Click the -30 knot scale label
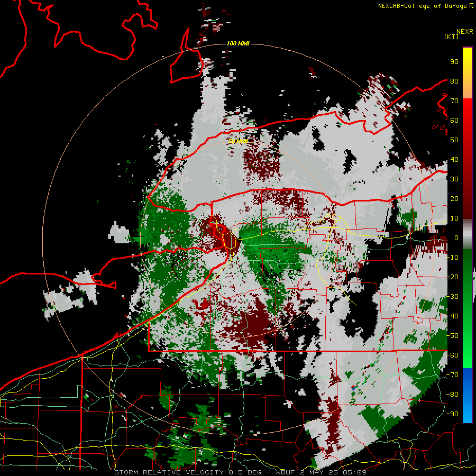This screenshot has height=476, width=476. [x=453, y=297]
